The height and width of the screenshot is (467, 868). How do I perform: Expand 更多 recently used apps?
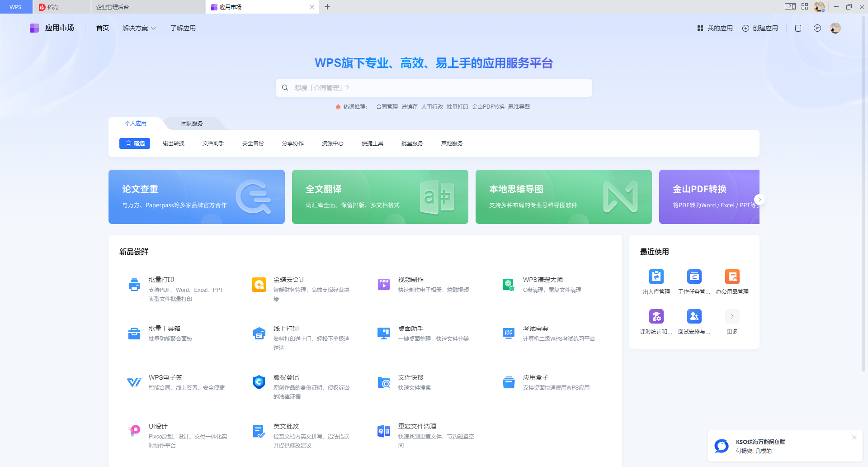[732, 317]
